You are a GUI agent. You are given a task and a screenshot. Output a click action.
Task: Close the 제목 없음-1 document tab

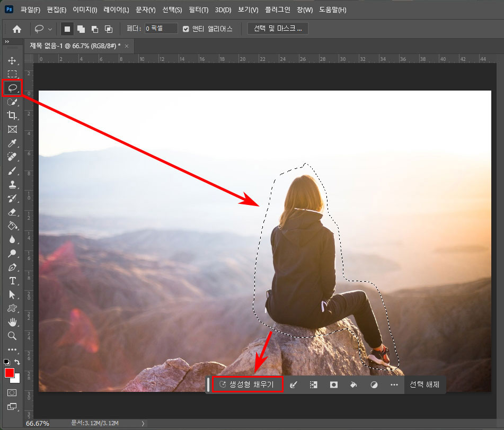(x=127, y=46)
